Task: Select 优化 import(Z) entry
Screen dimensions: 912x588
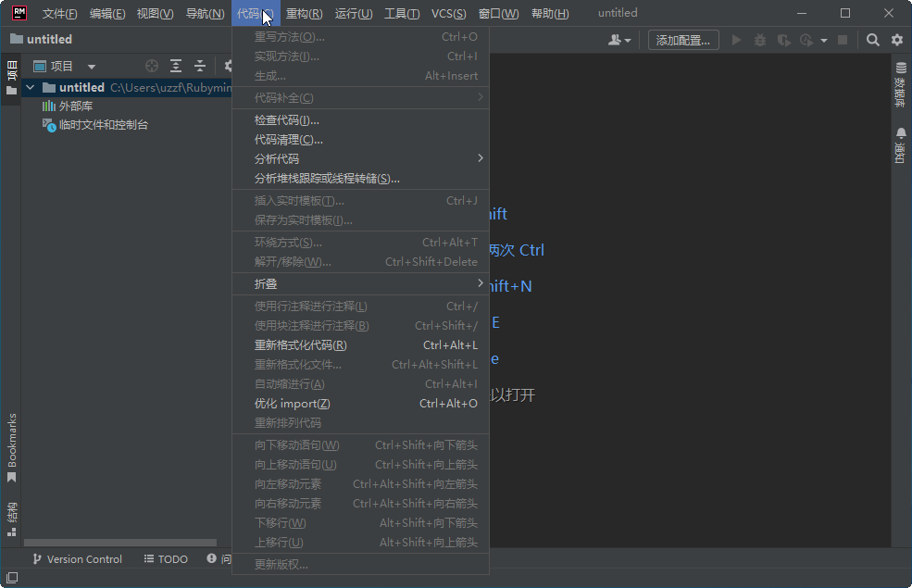Action: [360, 404]
